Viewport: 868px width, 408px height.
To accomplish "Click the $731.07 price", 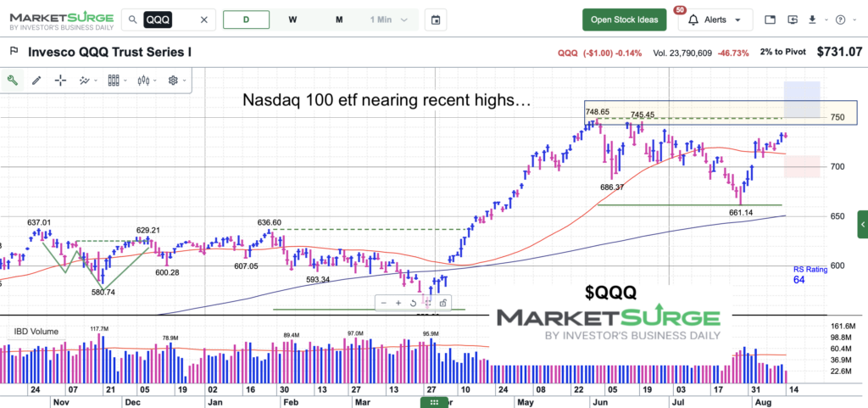I will 839,52.
